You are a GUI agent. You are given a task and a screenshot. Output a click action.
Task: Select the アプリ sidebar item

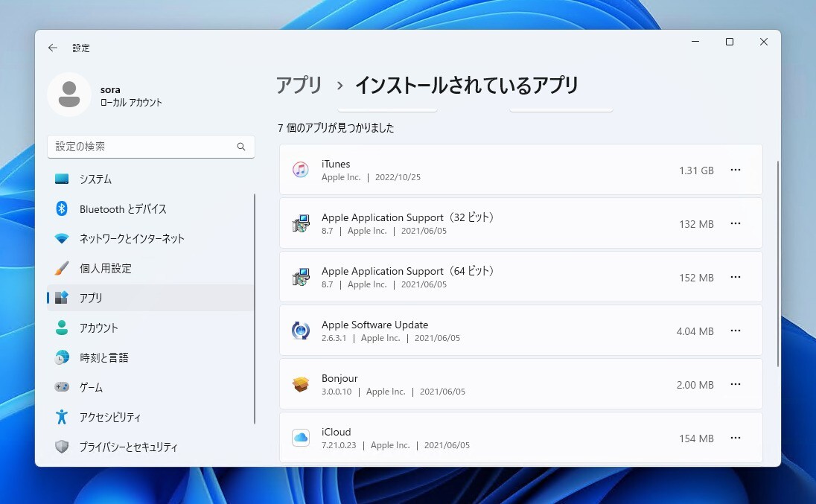pos(150,298)
